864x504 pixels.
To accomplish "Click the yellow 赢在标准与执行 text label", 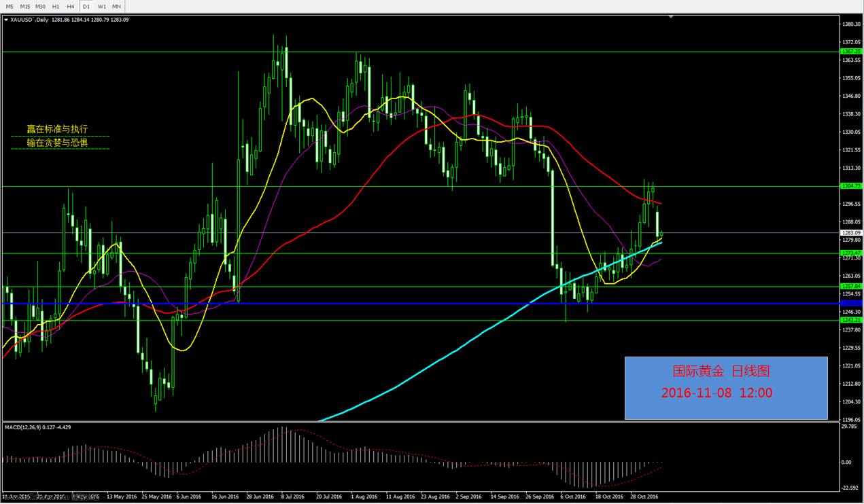I will tap(57, 129).
